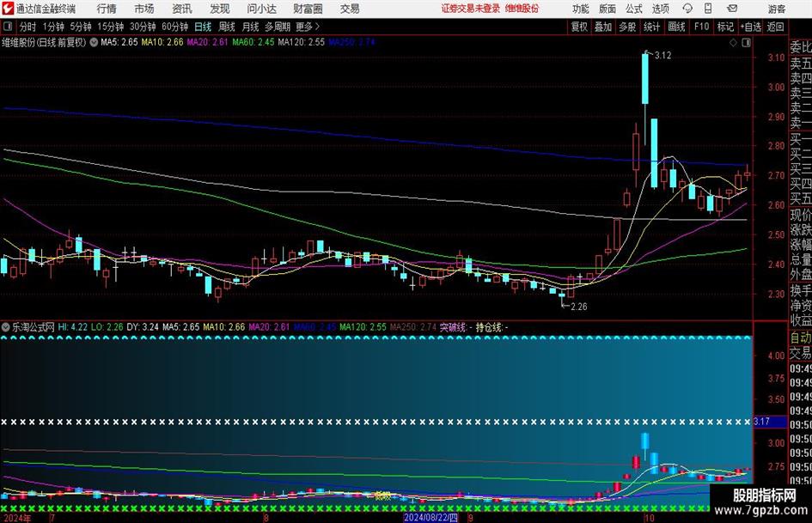Open the 问小达 menu
This screenshot has height=523, width=812.
(261, 9)
